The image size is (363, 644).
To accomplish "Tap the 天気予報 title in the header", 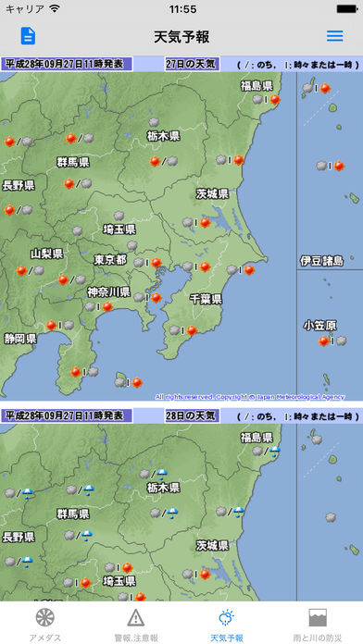I will (181, 37).
